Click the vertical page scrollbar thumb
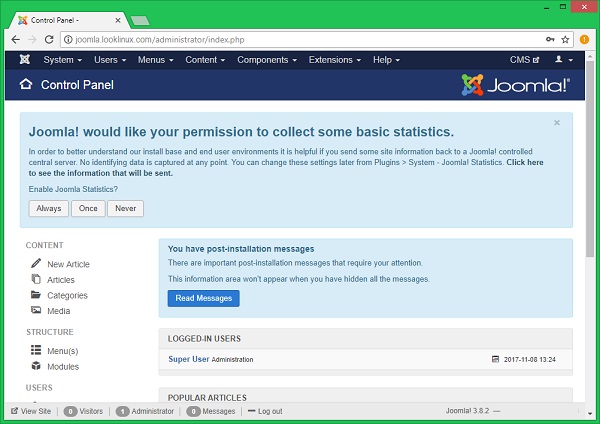600x424 pixels. (590, 159)
